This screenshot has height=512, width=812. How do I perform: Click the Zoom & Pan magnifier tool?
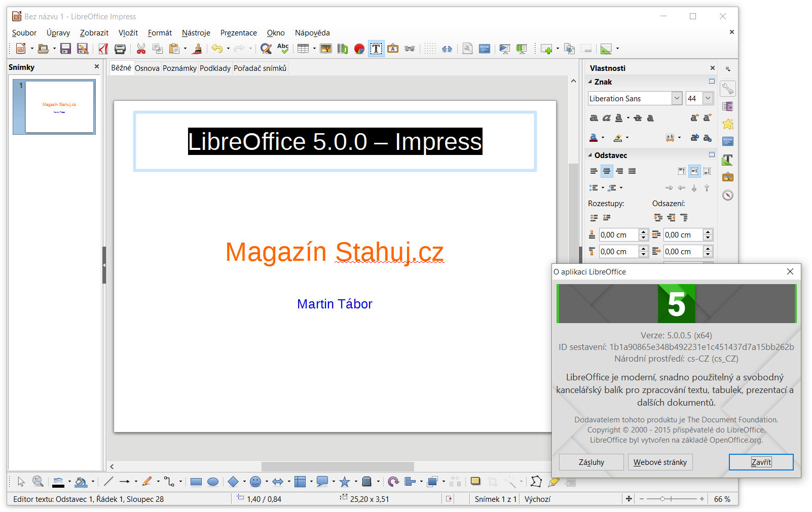[38, 482]
